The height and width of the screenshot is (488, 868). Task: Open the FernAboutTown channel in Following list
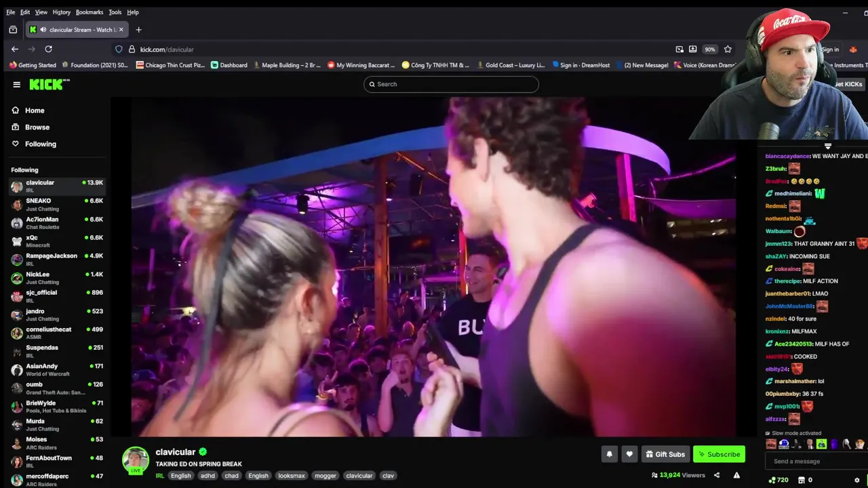(57, 462)
